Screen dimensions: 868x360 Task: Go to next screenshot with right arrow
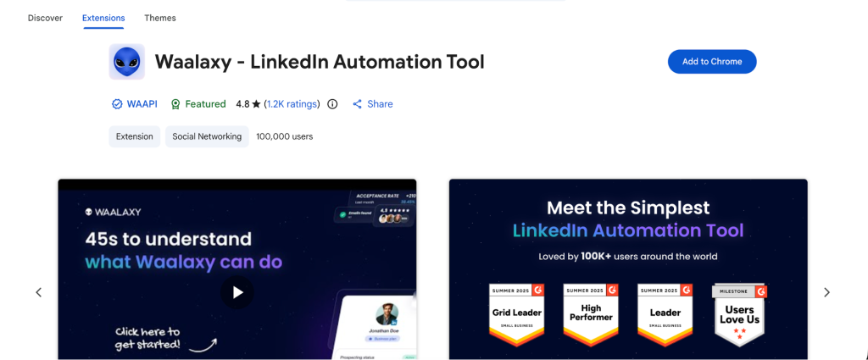point(826,292)
